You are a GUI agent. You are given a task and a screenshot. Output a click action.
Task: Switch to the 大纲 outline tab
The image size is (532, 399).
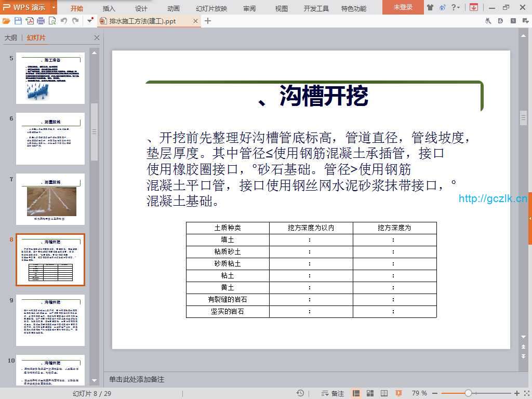[x=11, y=38]
